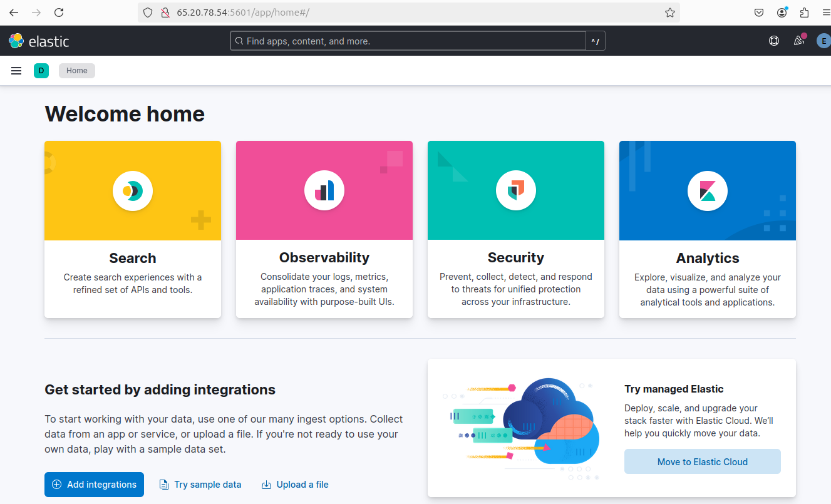Click Upload a file link
The image size is (831, 504).
(295, 485)
